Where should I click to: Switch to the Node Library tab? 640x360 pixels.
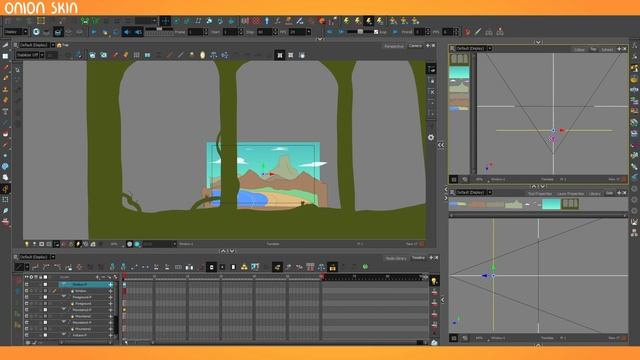click(396, 258)
